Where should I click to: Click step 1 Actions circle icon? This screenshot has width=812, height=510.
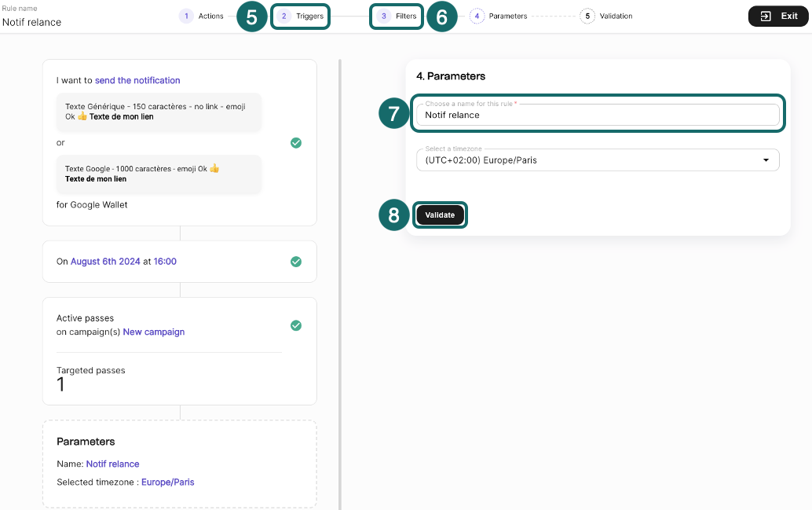tap(186, 15)
